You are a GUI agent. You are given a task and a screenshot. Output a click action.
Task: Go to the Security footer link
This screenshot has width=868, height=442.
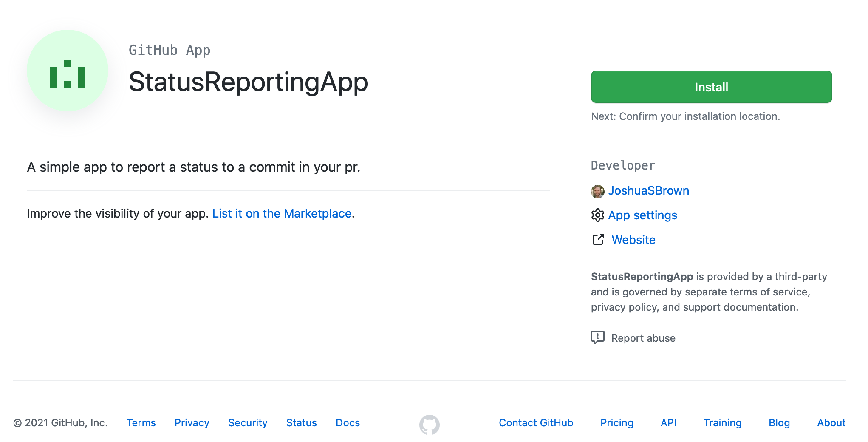click(248, 423)
